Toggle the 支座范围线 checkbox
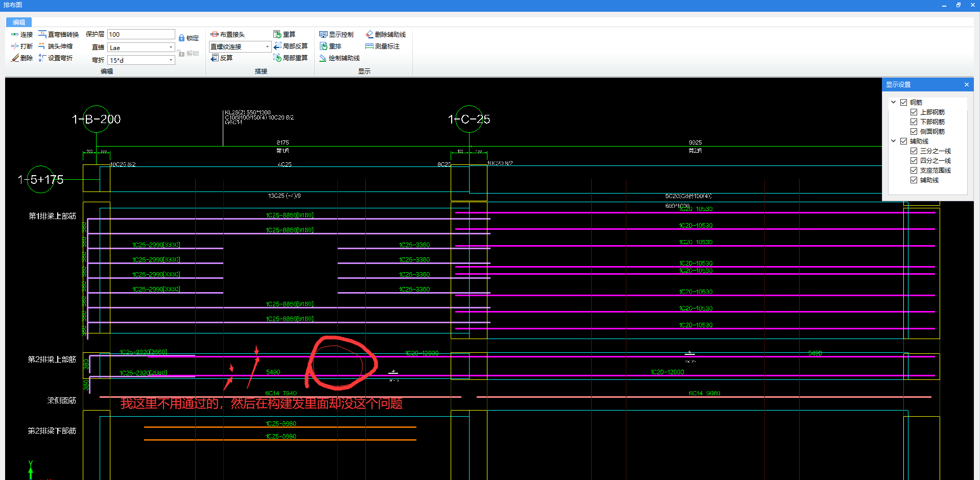980x480 pixels. (914, 170)
